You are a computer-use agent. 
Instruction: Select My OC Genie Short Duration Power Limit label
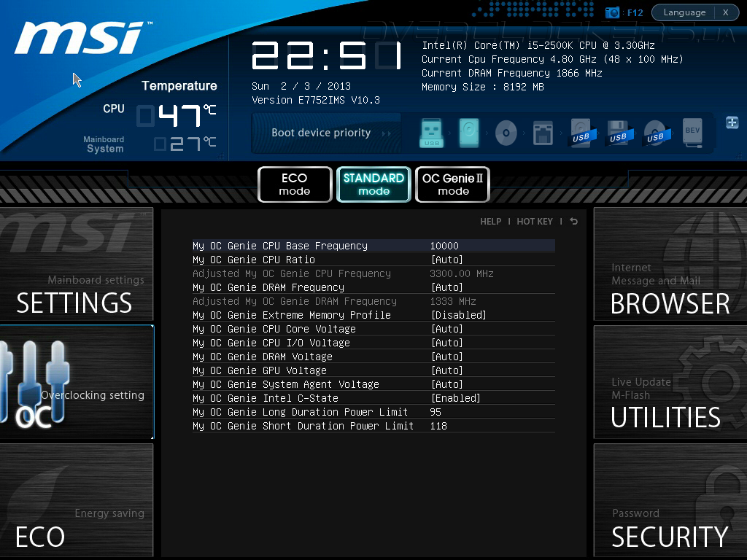pyautogui.click(x=303, y=426)
